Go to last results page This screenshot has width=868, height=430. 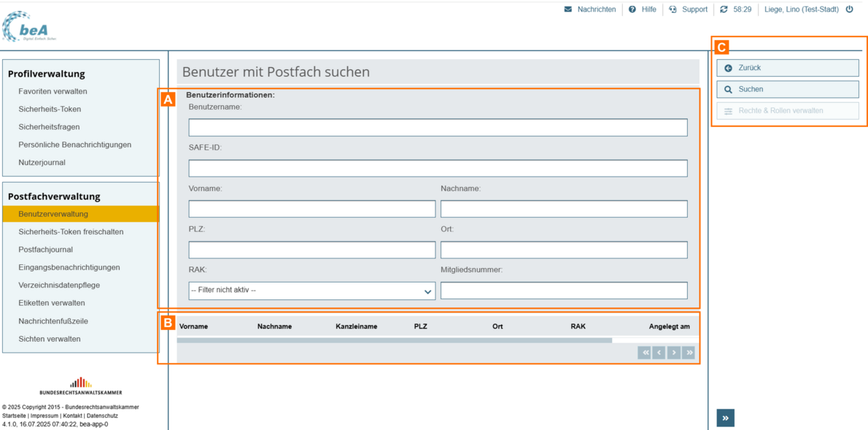[x=689, y=353]
